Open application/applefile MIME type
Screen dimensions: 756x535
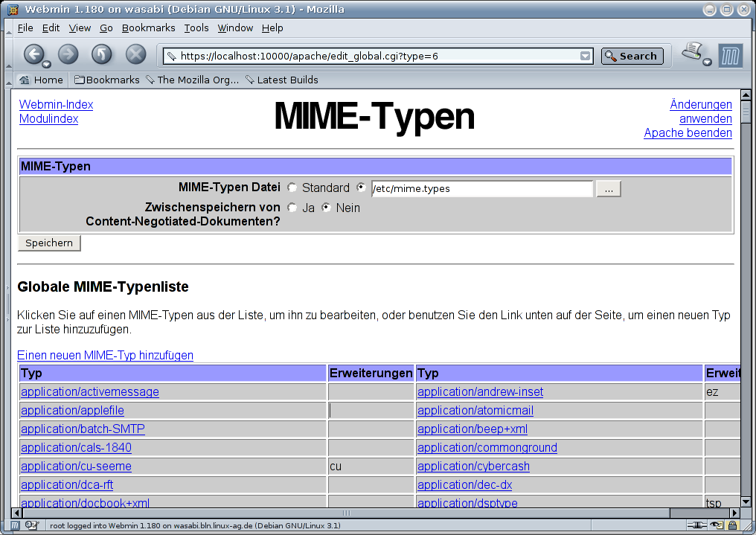pyautogui.click(x=72, y=411)
